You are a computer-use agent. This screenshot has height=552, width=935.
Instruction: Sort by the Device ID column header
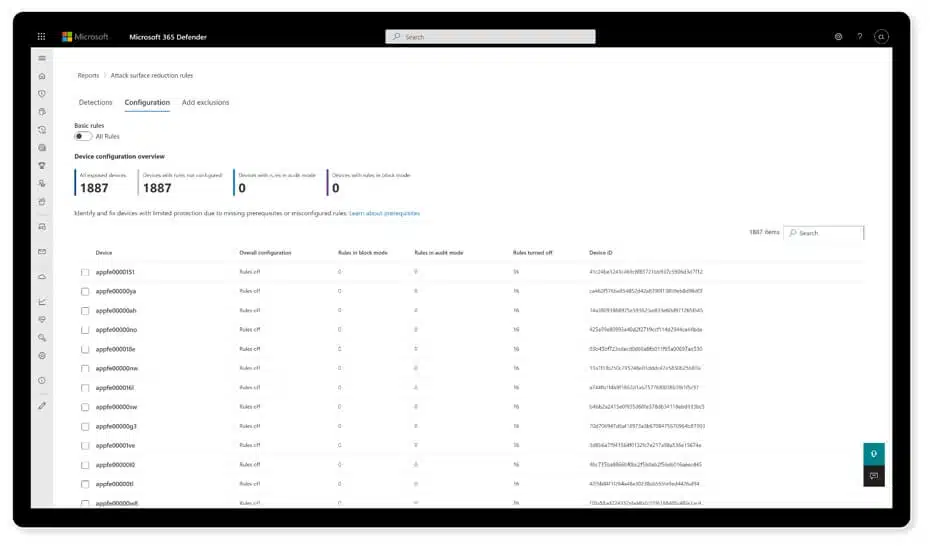pyautogui.click(x=600, y=253)
